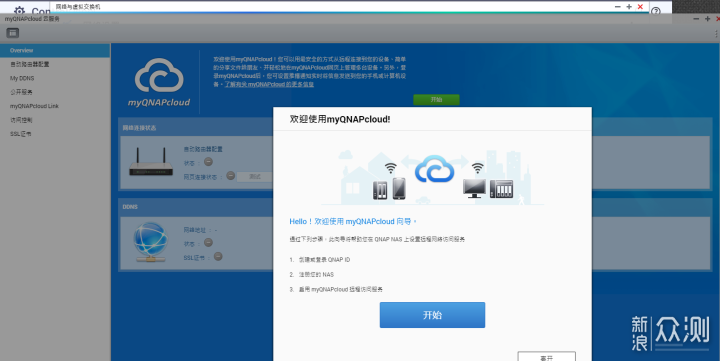This screenshot has height=361, width=720.
Task: Click the DDNS 状态 status indicator
Action: pos(208,243)
